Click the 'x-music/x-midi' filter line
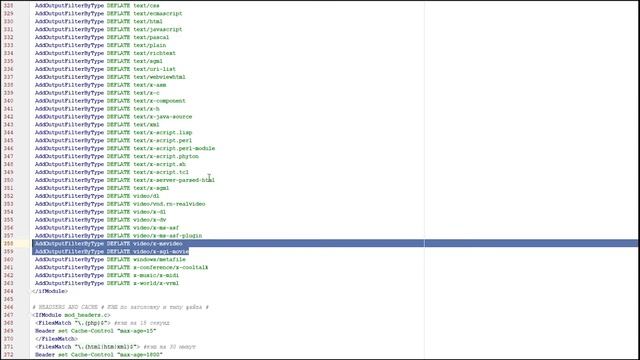This screenshot has height=360, width=640. 107,275
